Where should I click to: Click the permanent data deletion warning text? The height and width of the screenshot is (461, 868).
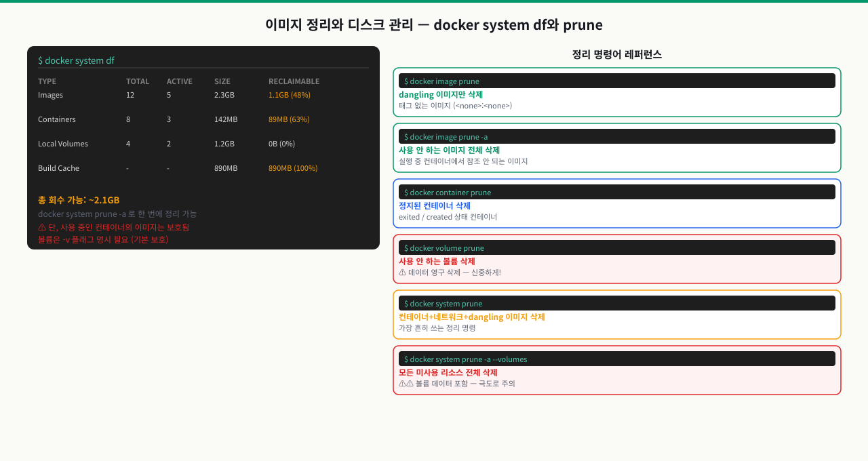pyautogui.click(x=450, y=273)
